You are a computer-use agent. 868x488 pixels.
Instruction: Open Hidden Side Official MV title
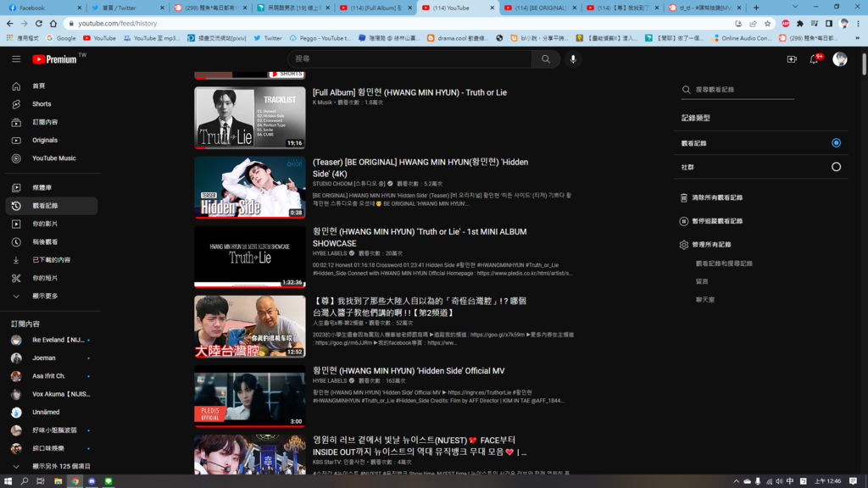pos(409,371)
